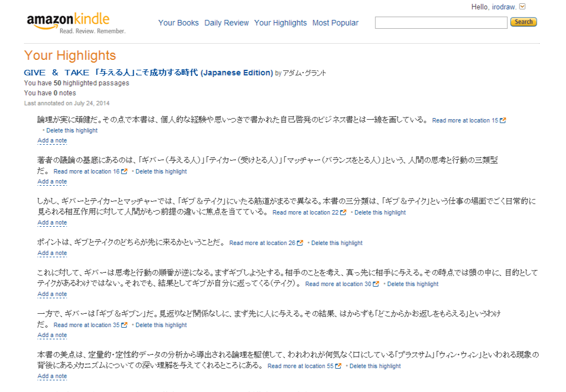566x392 pixels.
Task: Click external link icon beside location 30
Action: pos(376,284)
